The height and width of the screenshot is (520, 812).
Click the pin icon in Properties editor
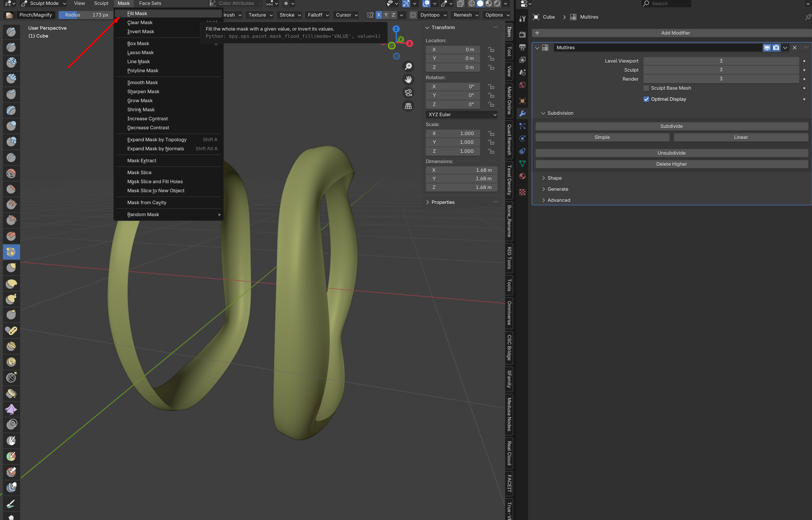(808, 17)
